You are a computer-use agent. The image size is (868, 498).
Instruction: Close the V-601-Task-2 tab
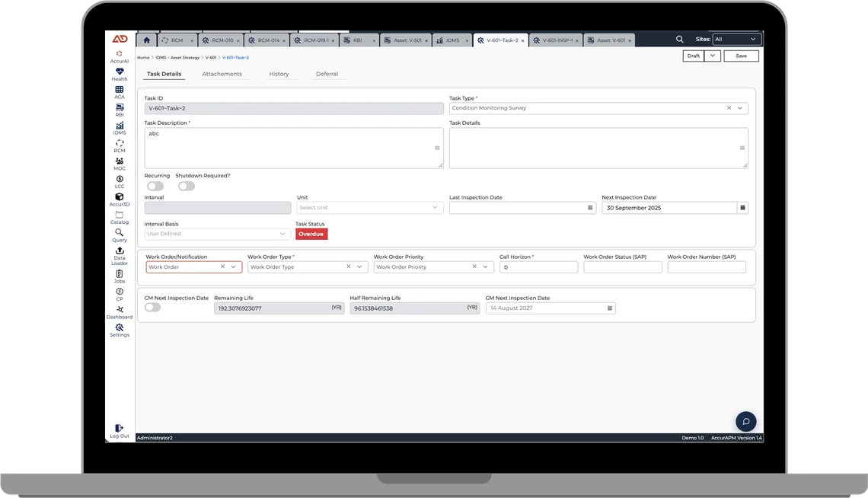(x=522, y=40)
